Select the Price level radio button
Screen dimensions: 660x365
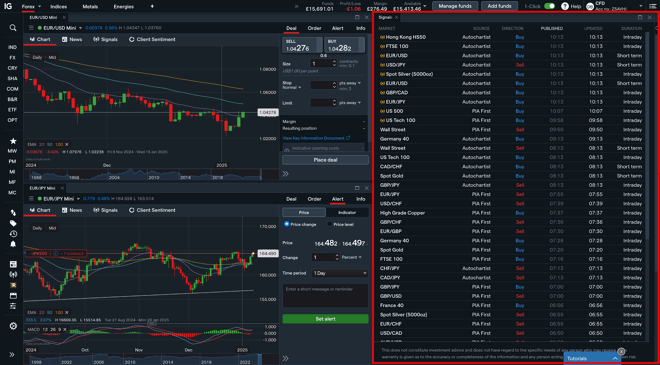(330, 224)
